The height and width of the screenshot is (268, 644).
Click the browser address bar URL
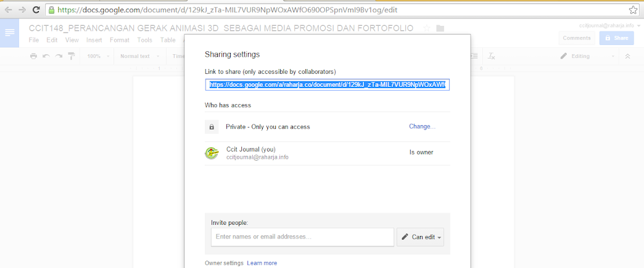pos(228,9)
